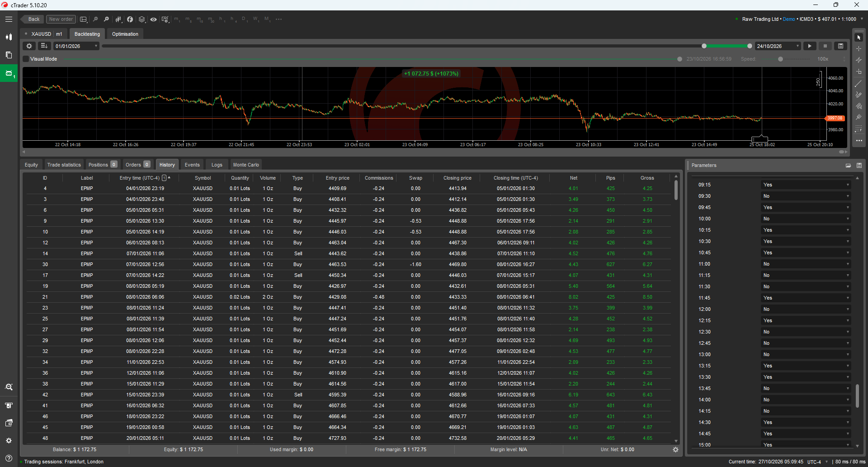Open the backtest start date 01/01/2026 dropdown
This screenshot has height=467, width=868.
point(76,46)
